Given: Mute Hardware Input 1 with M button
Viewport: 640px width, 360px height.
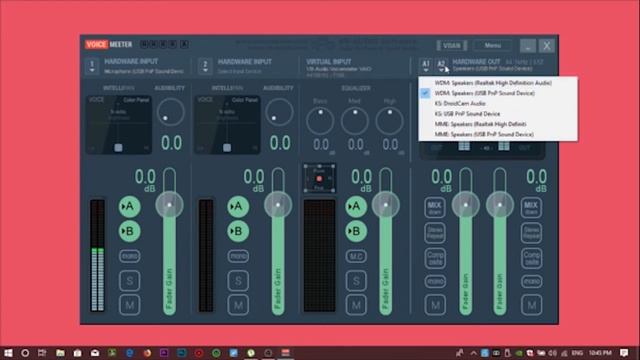Looking at the screenshot, I should (129, 305).
